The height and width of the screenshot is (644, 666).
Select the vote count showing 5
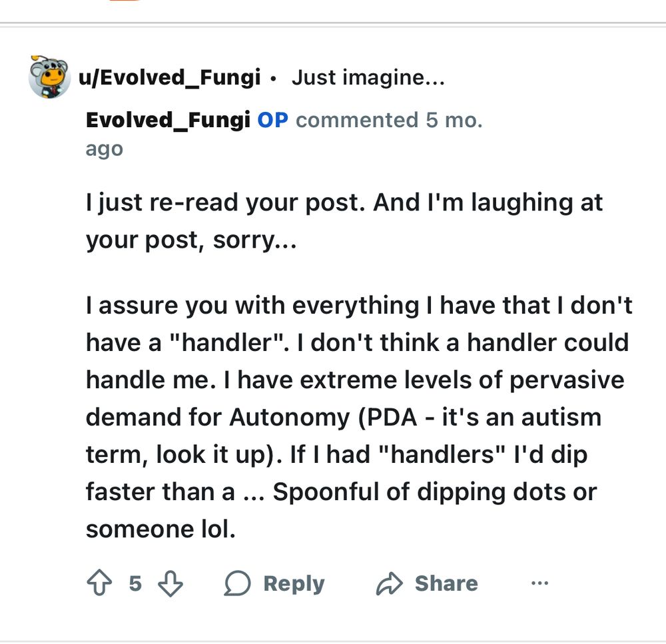click(x=135, y=583)
